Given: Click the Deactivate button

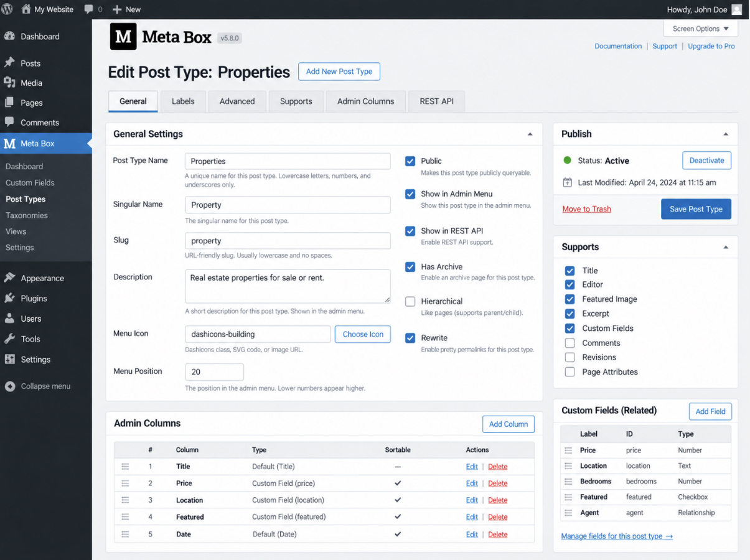Looking at the screenshot, I should [x=707, y=161].
